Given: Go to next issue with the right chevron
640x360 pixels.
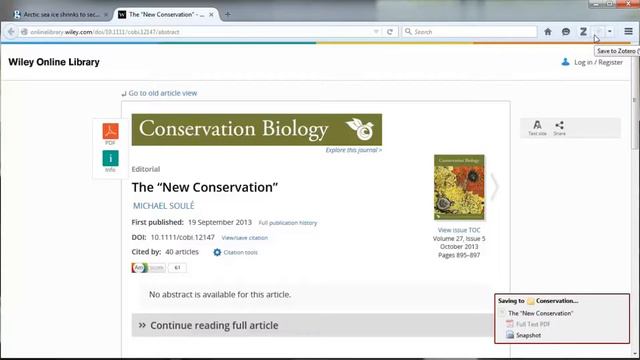Looking at the screenshot, I should point(494,187).
